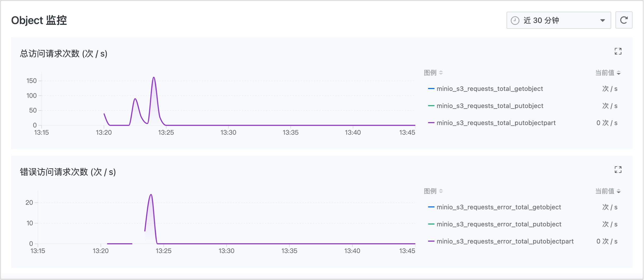Open the 近 30 分钟 time range dropdown

pos(558,20)
